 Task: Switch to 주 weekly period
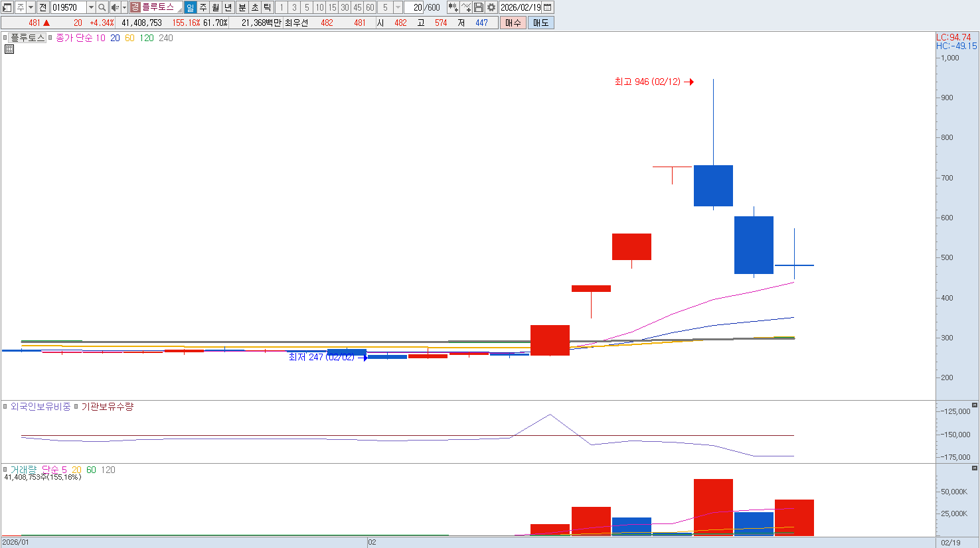click(x=203, y=7)
